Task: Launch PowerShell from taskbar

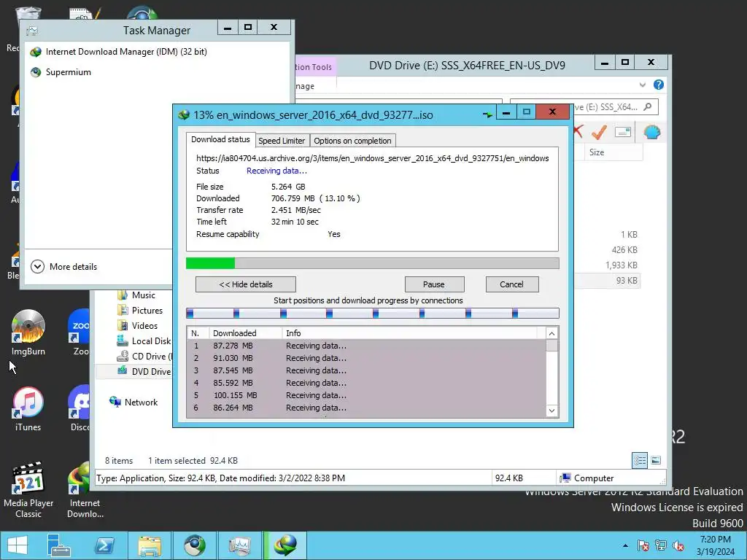Action: (104, 545)
